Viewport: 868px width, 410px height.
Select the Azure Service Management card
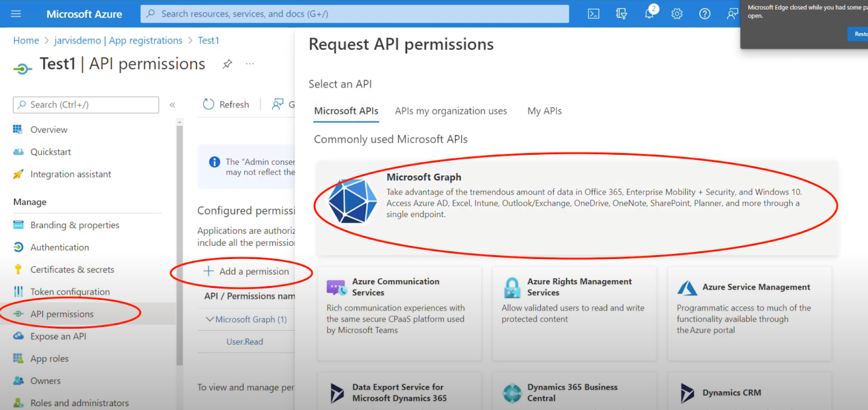tap(749, 313)
